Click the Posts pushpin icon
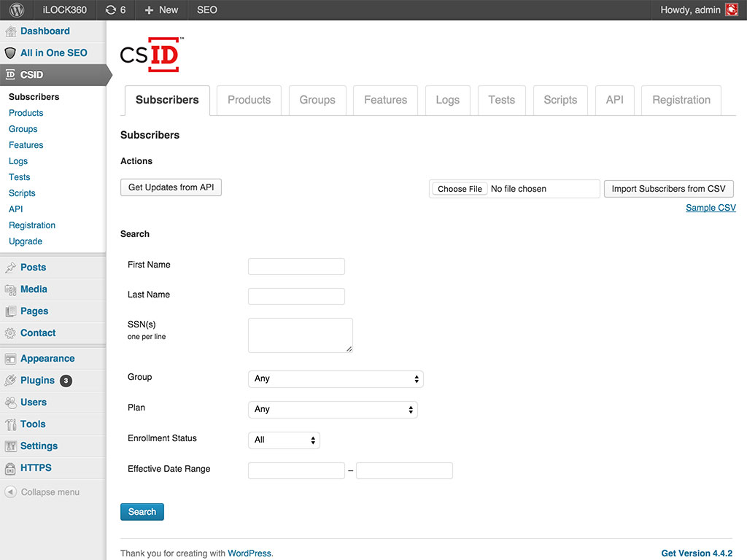Image resolution: width=747 pixels, height=560 pixels. tap(10, 268)
